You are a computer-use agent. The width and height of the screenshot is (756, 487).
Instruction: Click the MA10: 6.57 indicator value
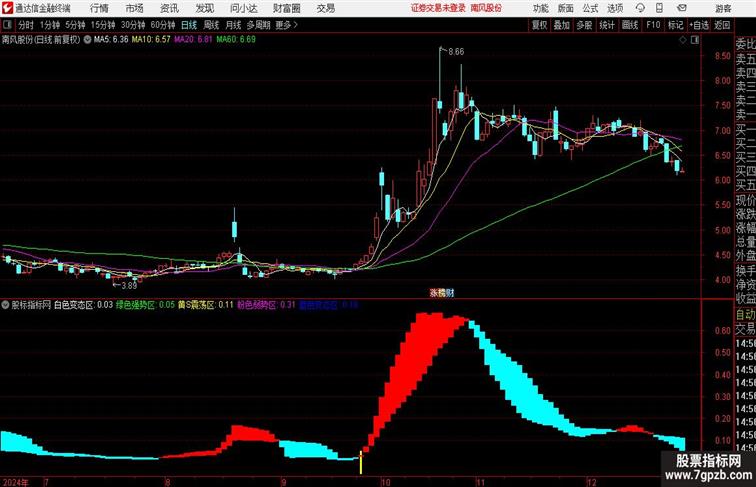click(x=151, y=40)
